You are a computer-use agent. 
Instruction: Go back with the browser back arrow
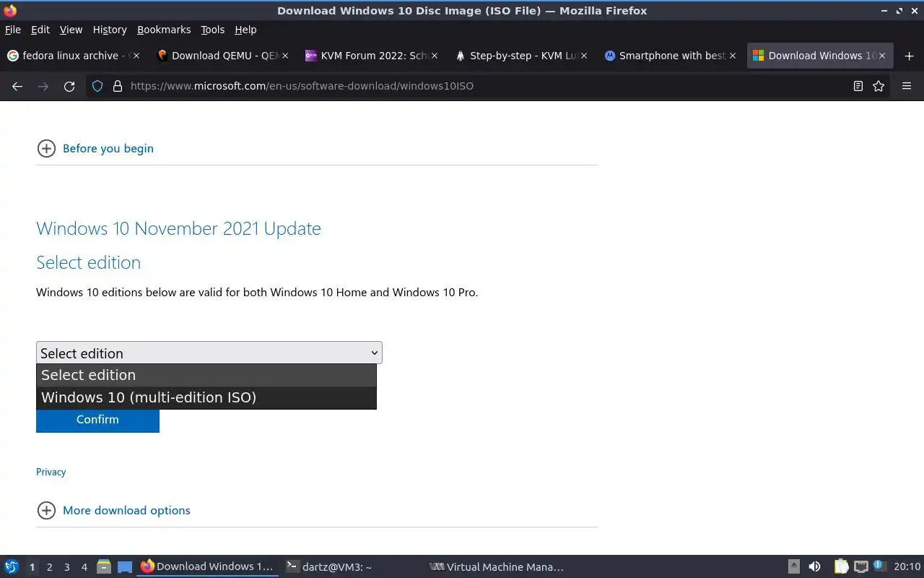click(17, 86)
